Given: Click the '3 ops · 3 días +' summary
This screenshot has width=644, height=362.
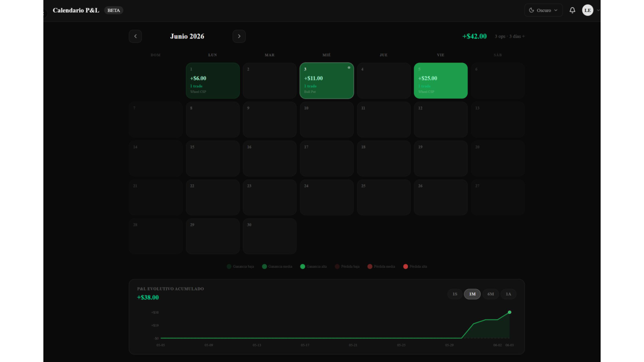Looking at the screenshot, I should 510,36.
